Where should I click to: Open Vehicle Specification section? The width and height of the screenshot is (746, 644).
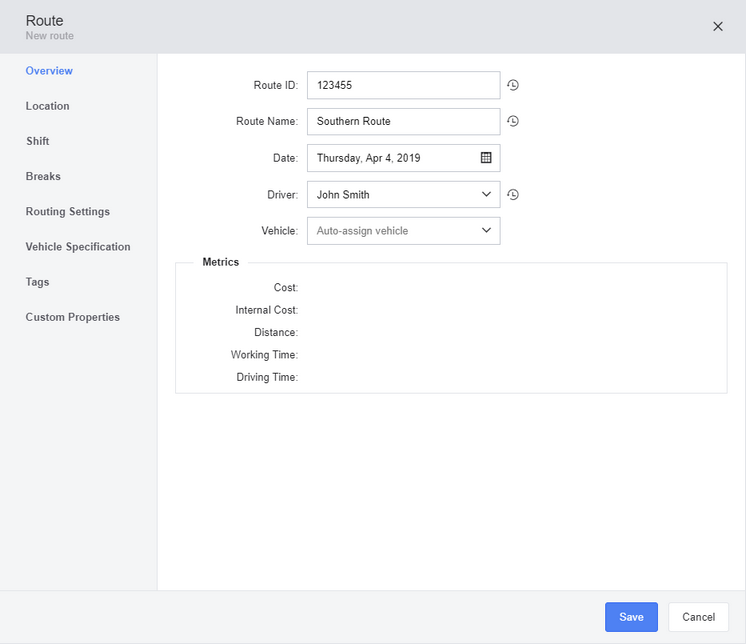[x=78, y=247]
